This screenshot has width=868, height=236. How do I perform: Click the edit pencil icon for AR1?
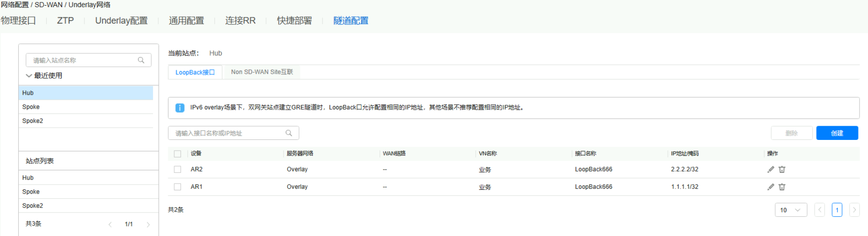coord(771,187)
